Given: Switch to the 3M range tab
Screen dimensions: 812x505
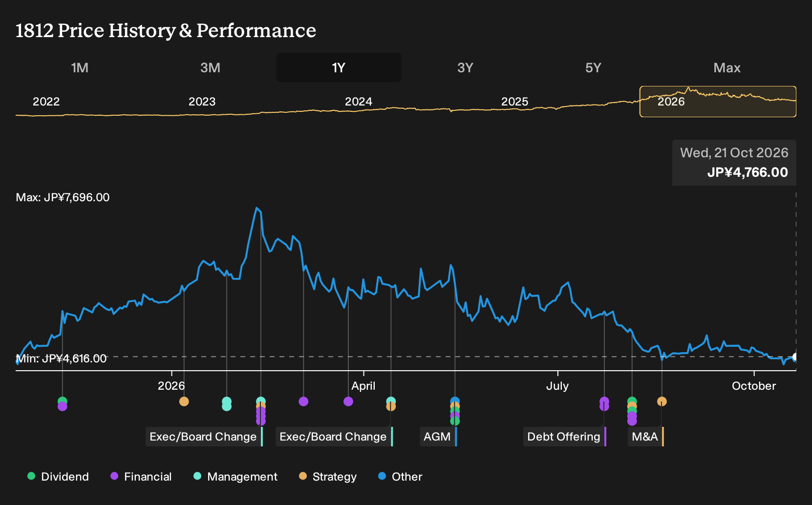Looking at the screenshot, I should (x=210, y=67).
